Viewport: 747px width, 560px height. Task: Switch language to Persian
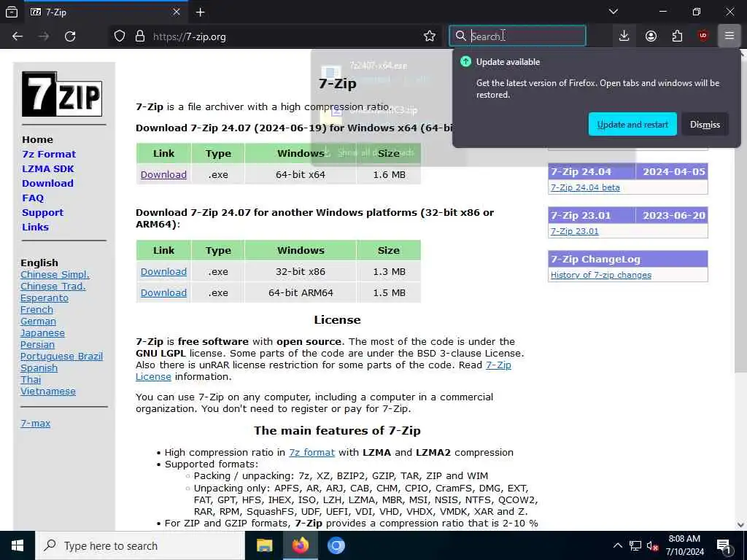coord(37,345)
